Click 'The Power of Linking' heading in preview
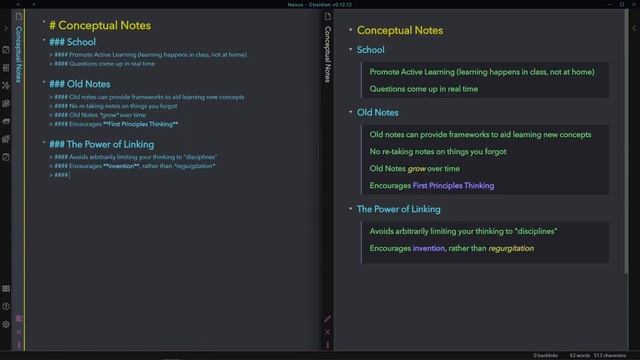640x360 pixels. (x=399, y=209)
